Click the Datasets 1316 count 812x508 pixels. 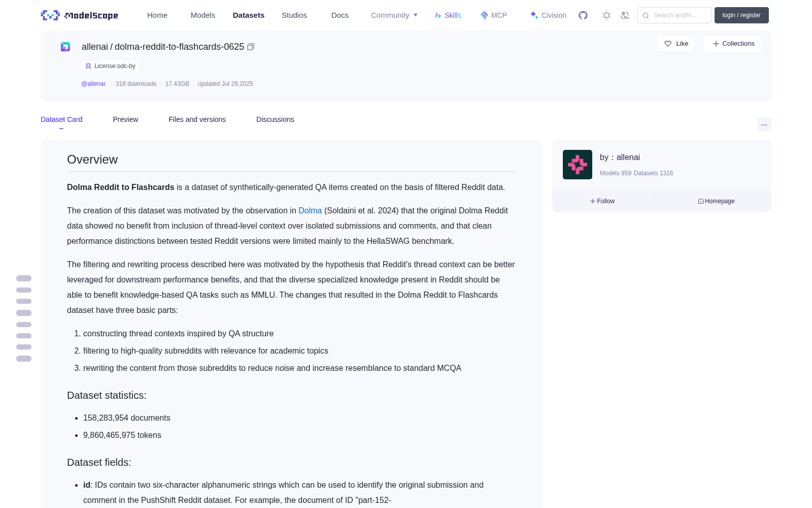pyautogui.click(x=654, y=173)
